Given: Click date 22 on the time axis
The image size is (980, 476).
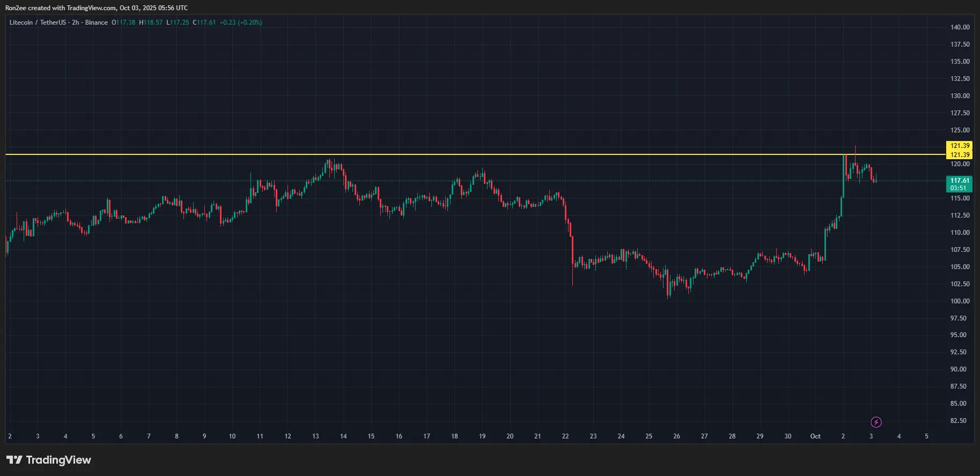Looking at the screenshot, I should coord(565,436).
